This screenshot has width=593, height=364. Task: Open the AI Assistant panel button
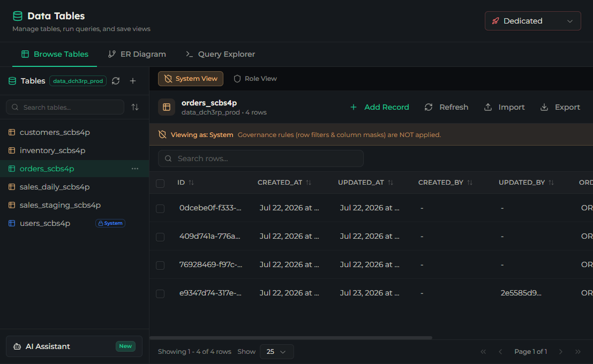pos(74,346)
